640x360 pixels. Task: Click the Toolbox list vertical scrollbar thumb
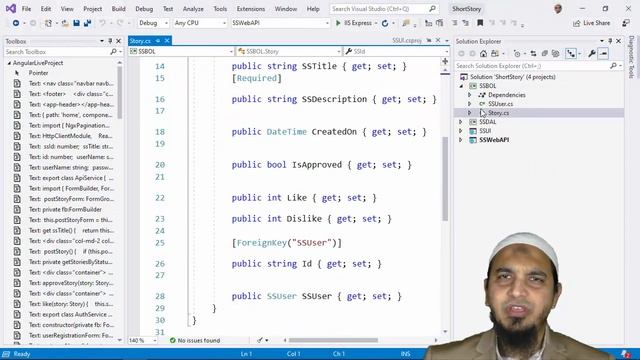click(x=120, y=93)
